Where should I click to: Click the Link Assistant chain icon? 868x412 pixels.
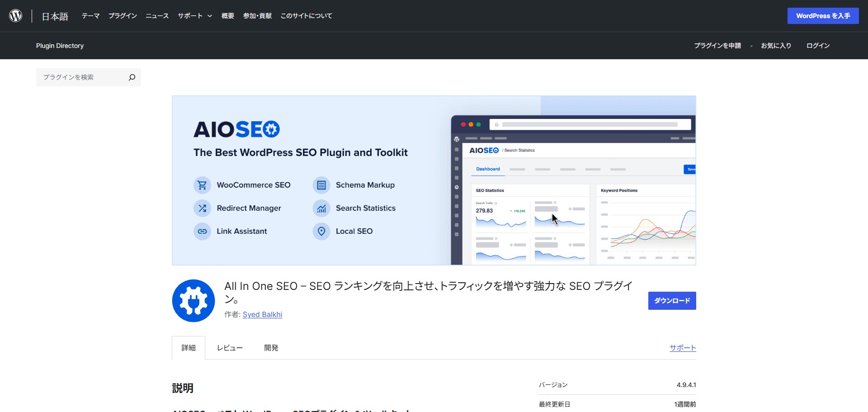click(x=202, y=231)
